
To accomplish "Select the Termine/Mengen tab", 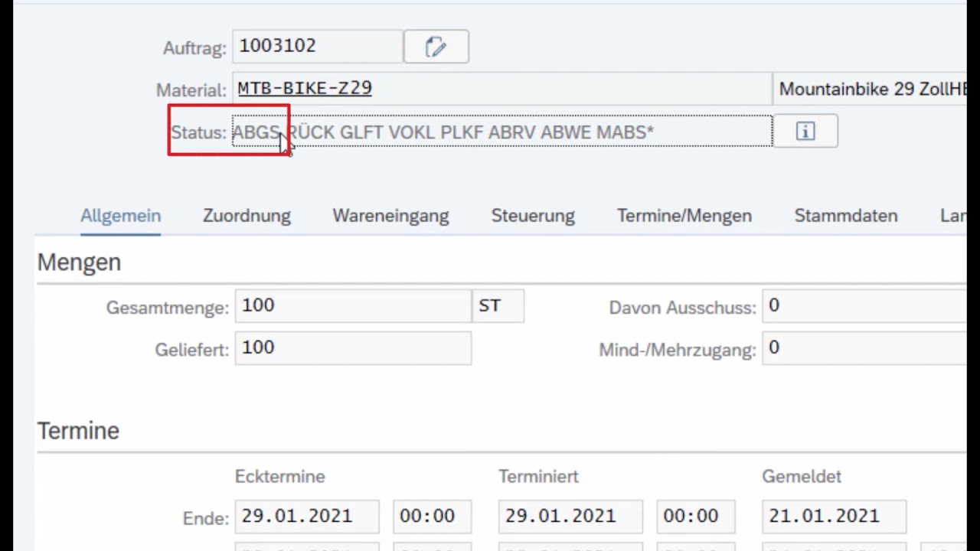I will 684,216.
